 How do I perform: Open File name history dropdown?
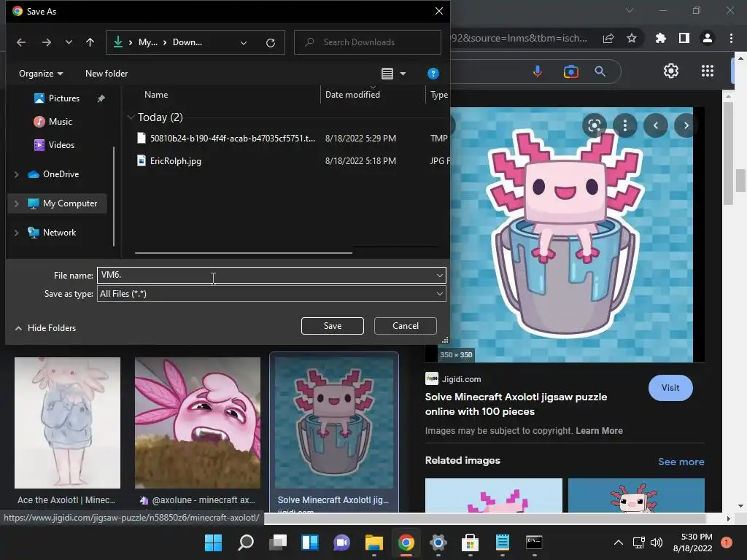pyautogui.click(x=439, y=275)
